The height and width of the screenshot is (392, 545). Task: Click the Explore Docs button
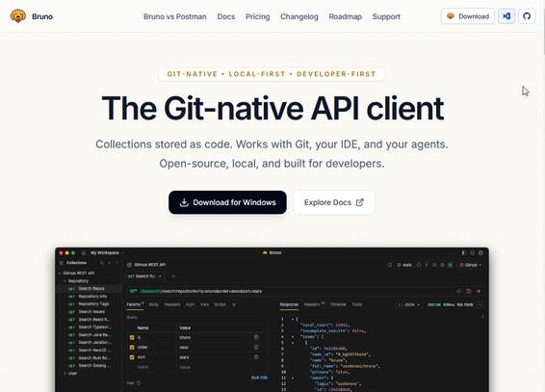pyautogui.click(x=334, y=202)
